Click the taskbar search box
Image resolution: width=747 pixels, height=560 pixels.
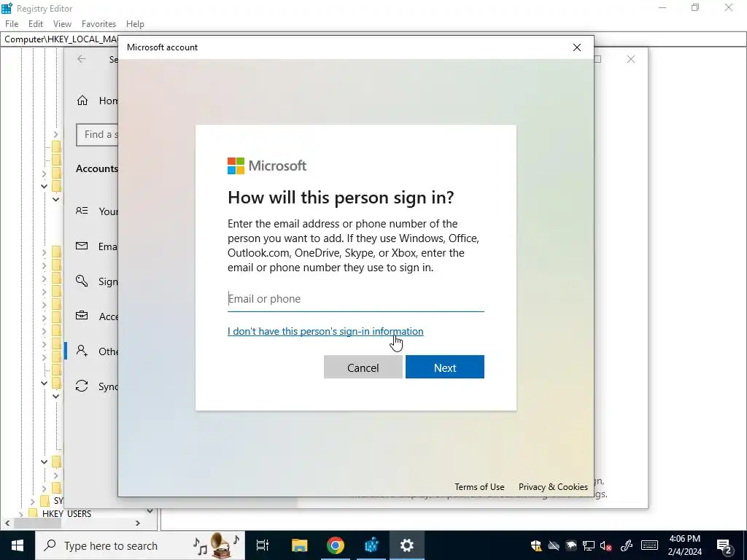click(140, 545)
